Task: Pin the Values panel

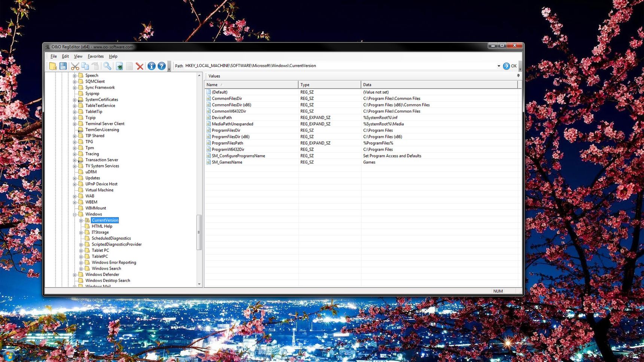Action: [518, 76]
